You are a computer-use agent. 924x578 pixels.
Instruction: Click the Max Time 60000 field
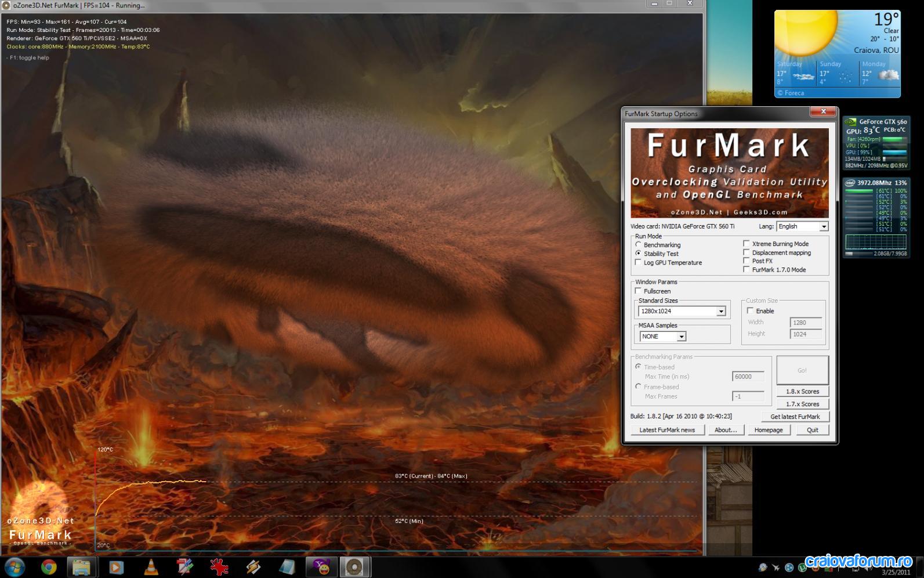coord(748,377)
